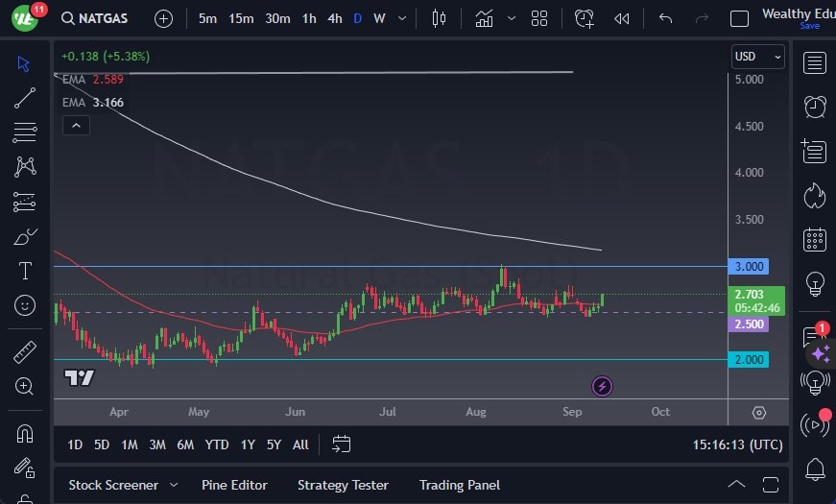
Task: Select the 4h timeframe button
Action: click(x=334, y=18)
